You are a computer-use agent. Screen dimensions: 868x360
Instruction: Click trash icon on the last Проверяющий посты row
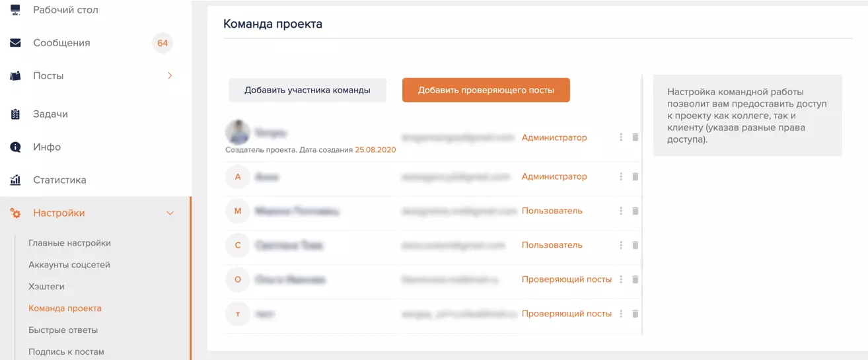point(635,314)
